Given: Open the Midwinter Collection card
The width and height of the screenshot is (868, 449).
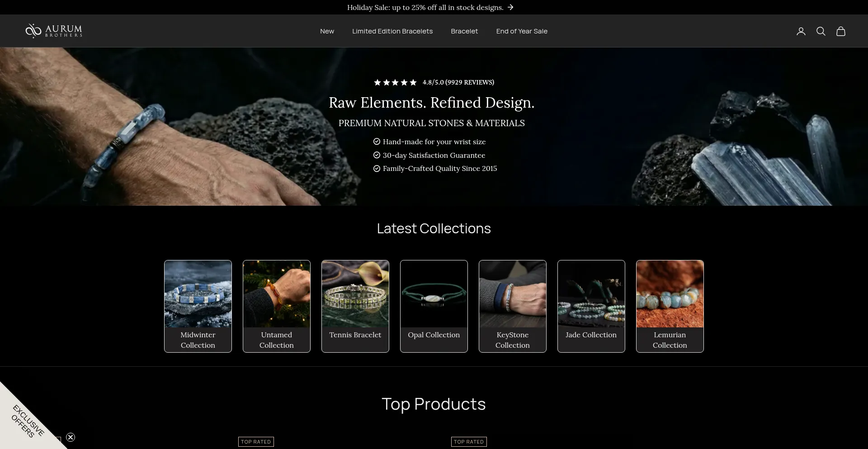Looking at the screenshot, I should (198, 306).
